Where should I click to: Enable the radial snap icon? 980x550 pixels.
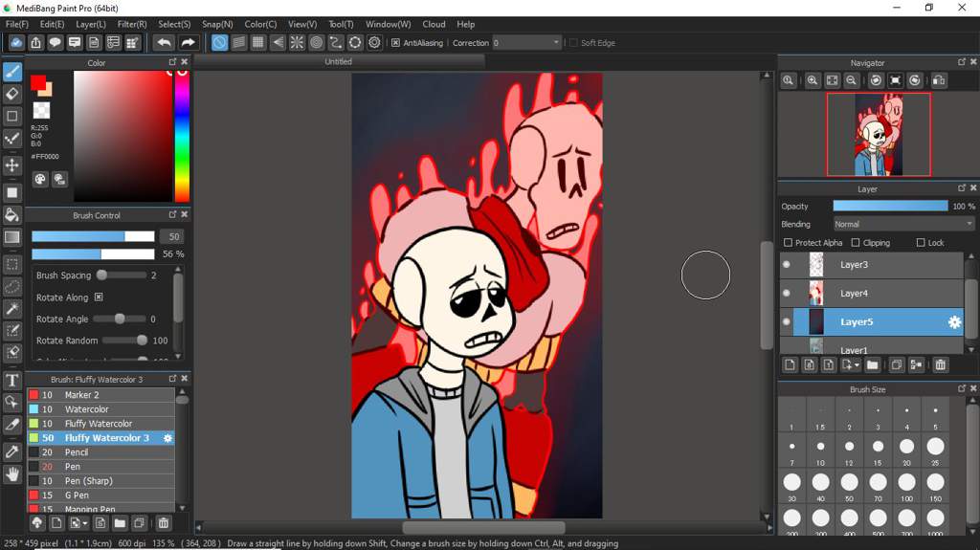(297, 42)
